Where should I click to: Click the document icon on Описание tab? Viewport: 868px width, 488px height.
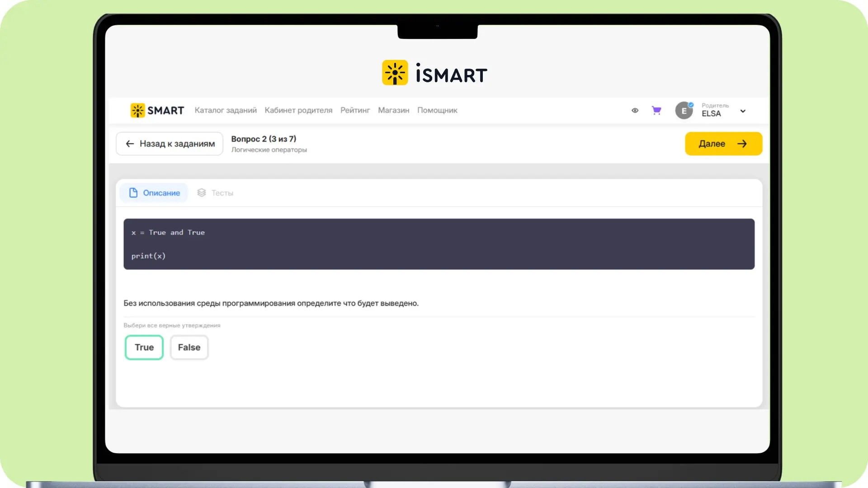(133, 193)
